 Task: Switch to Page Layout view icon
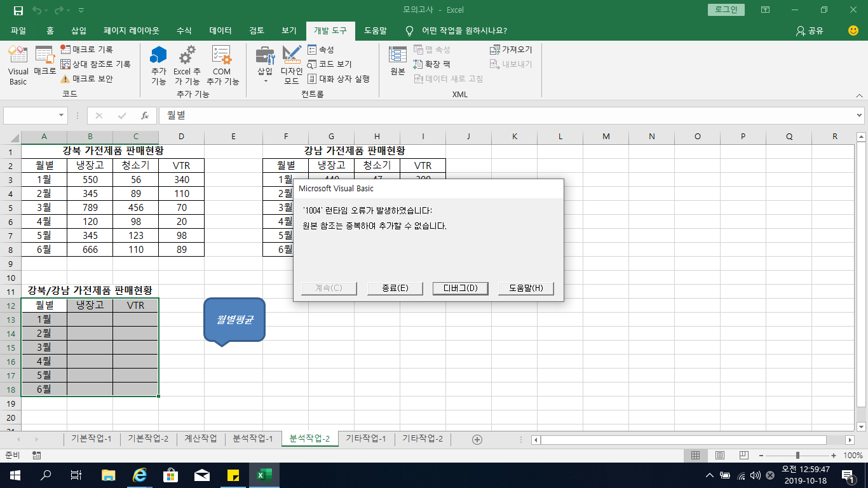pyautogui.click(x=720, y=455)
